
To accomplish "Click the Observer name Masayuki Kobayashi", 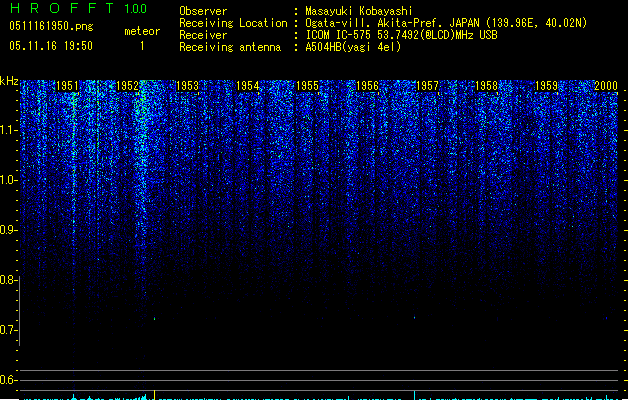I will (359, 11).
